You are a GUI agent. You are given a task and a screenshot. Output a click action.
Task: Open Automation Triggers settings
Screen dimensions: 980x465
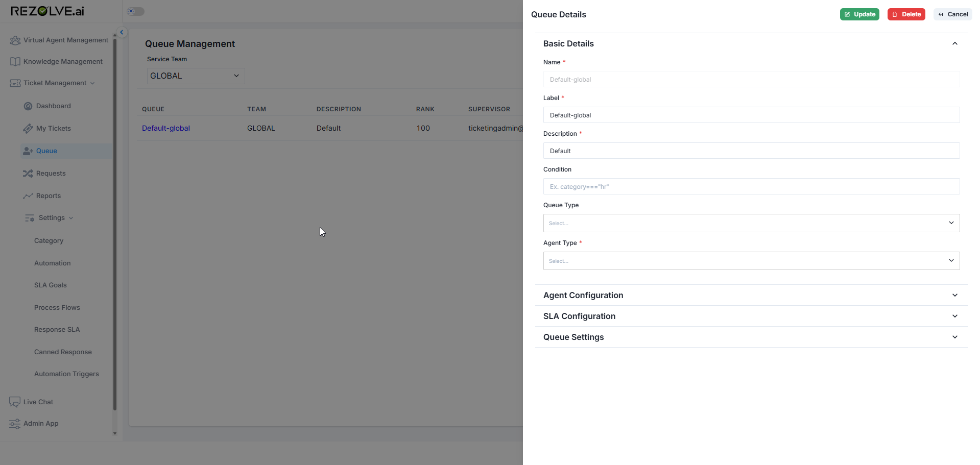[x=67, y=374]
